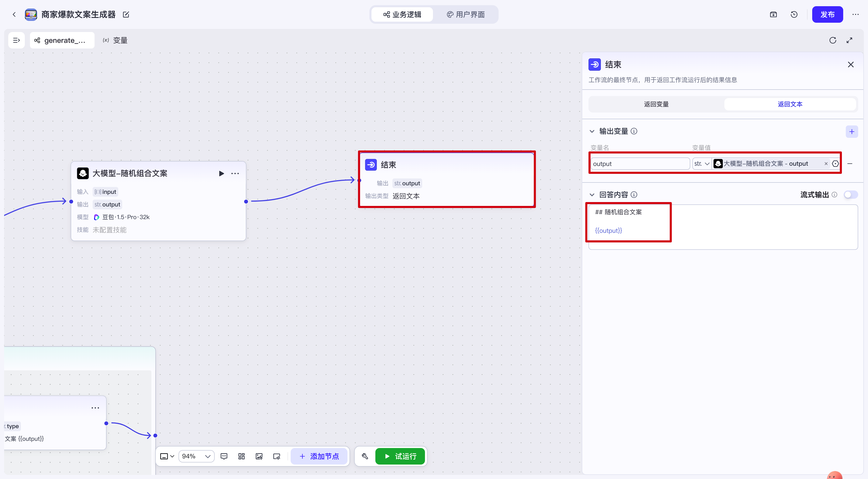
Task: Click the 发布 publish button
Action: 827,14
